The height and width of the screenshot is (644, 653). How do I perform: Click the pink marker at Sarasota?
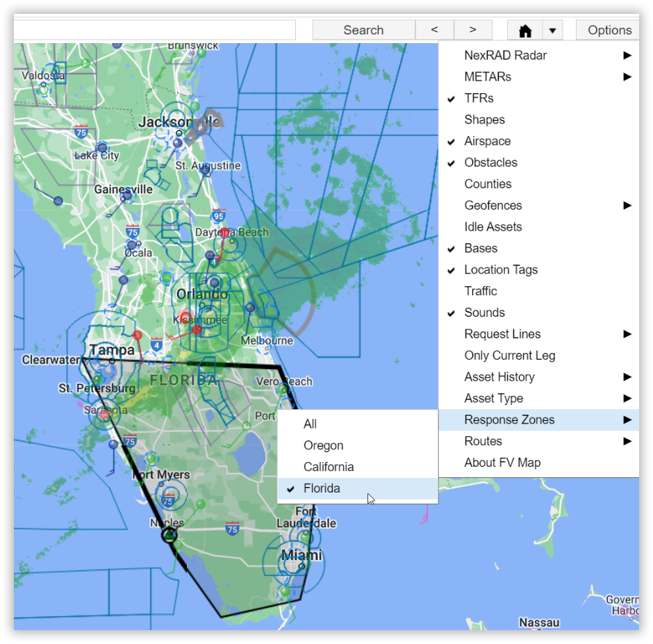tap(104, 413)
